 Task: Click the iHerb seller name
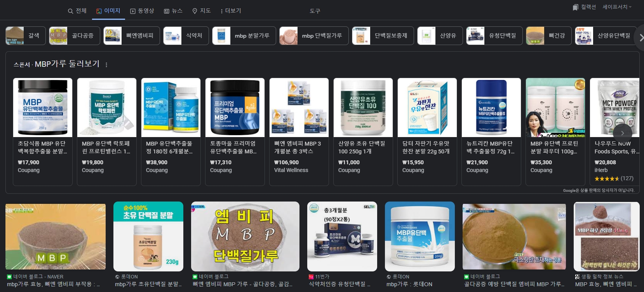pyautogui.click(x=601, y=170)
